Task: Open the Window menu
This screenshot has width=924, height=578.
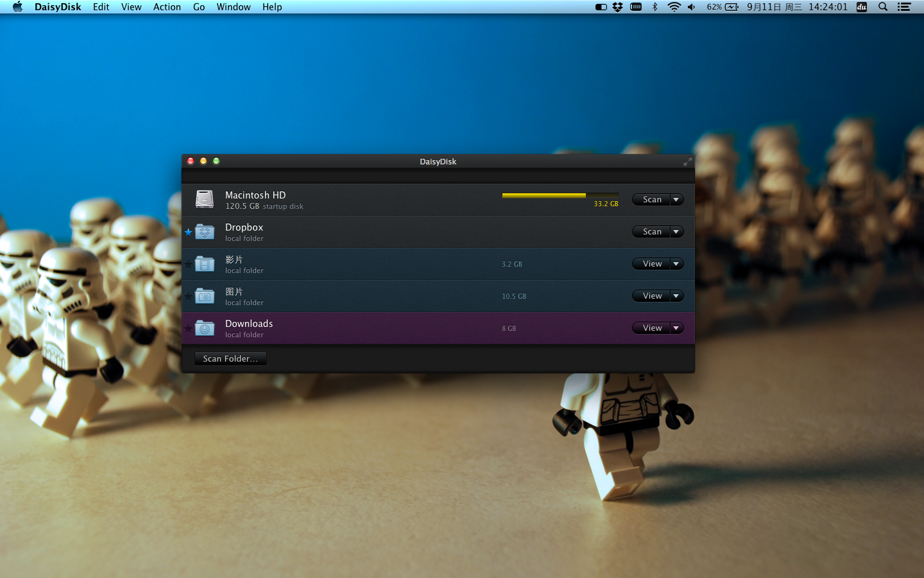Action: [x=234, y=7]
